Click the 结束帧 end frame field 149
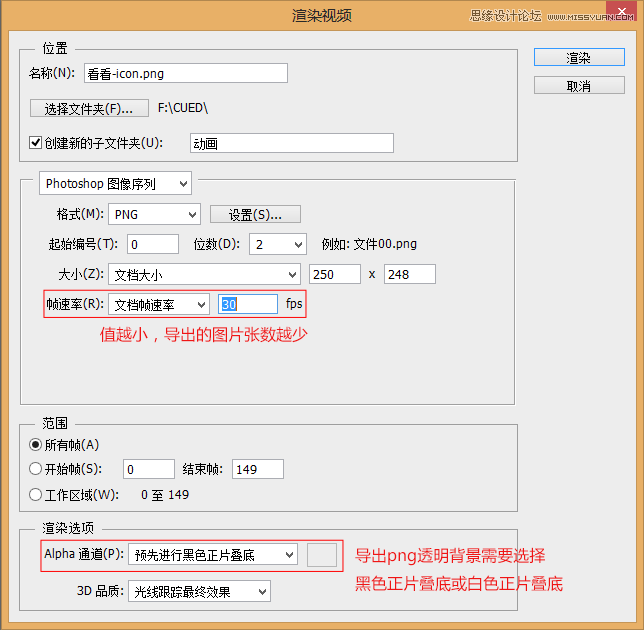The image size is (644, 630). [x=258, y=469]
